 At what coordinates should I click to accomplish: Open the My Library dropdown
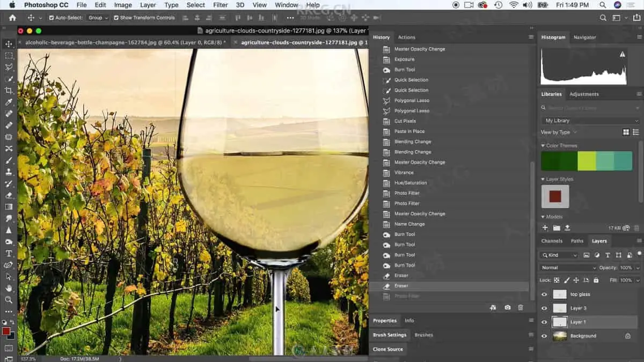point(590,121)
